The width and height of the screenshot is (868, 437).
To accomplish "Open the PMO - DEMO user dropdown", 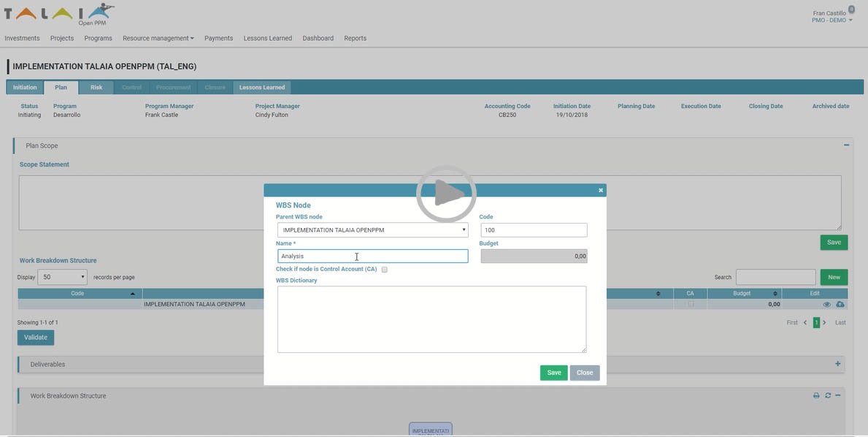I will click(832, 20).
